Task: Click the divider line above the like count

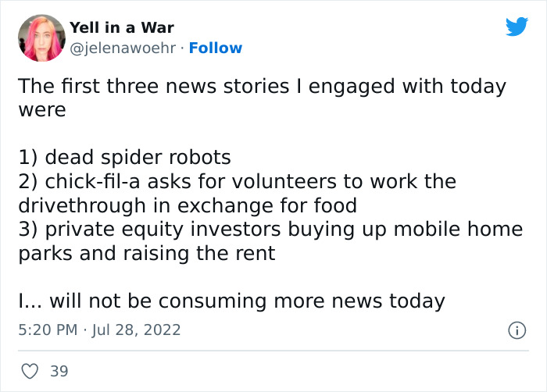Action: click(273, 351)
